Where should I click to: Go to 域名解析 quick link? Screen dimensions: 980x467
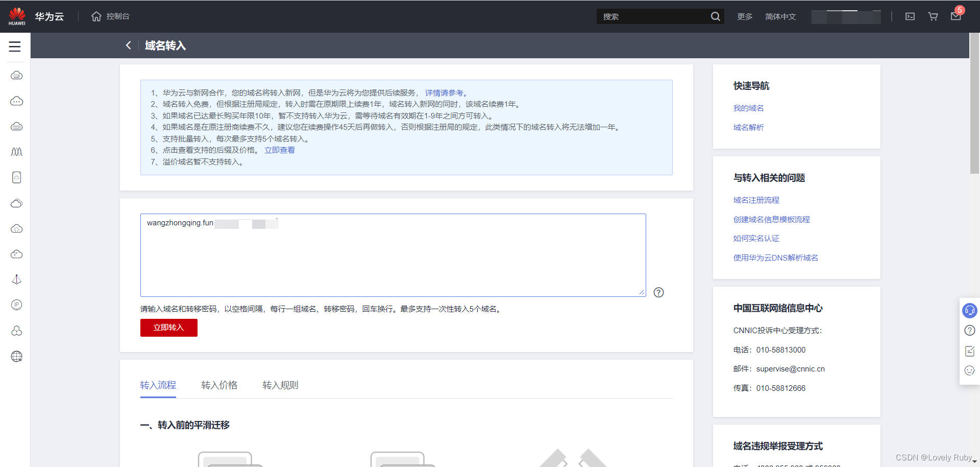tap(749, 128)
